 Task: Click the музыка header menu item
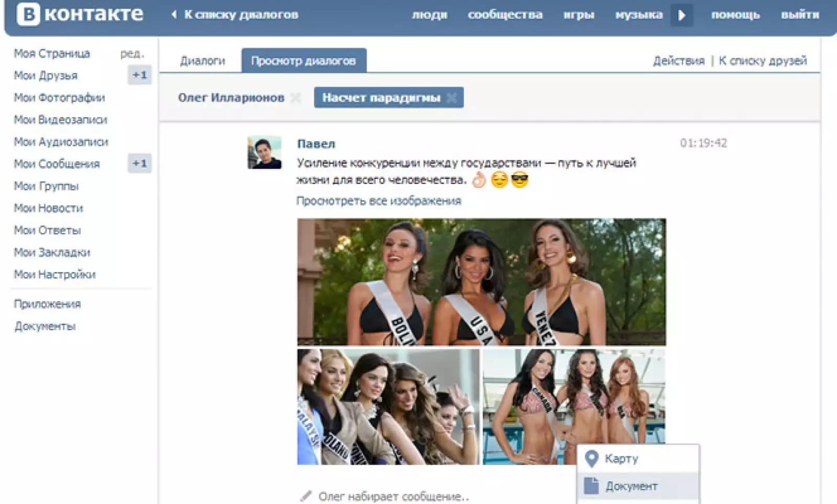[x=639, y=15]
